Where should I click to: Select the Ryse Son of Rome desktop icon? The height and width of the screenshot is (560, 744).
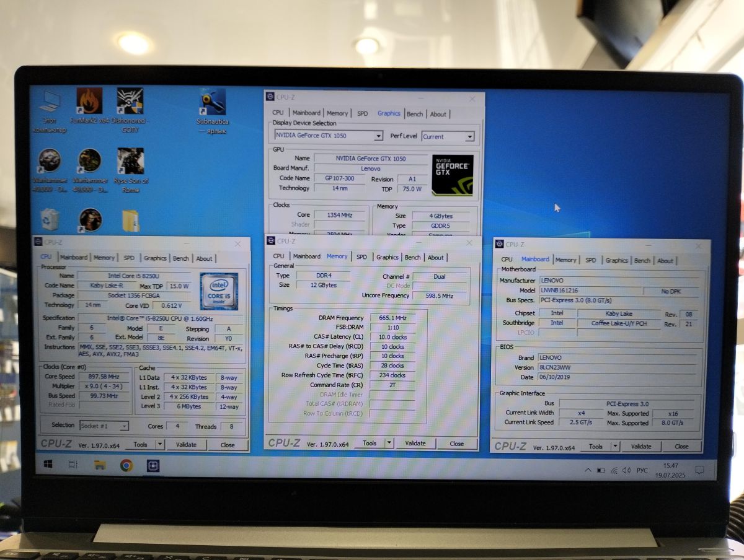tap(131, 170)
